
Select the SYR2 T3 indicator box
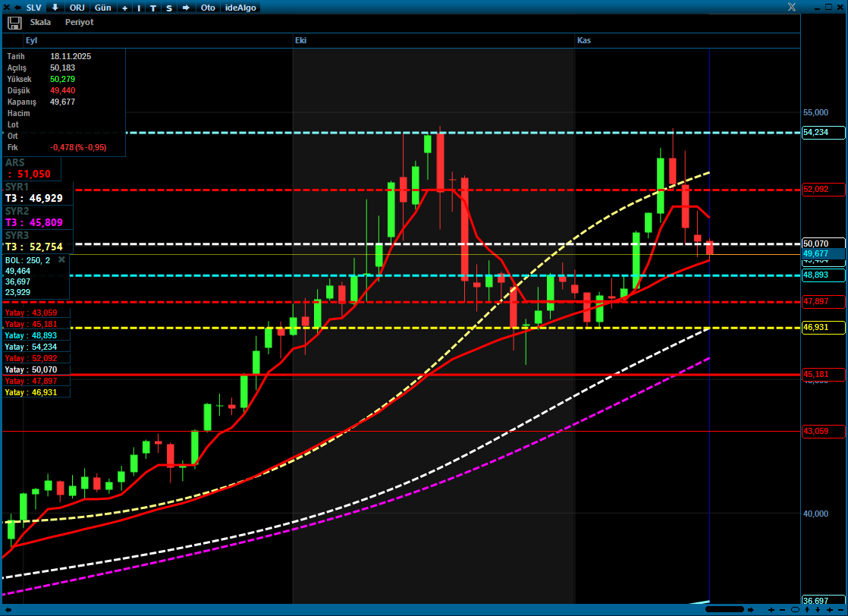pos(37,218)
